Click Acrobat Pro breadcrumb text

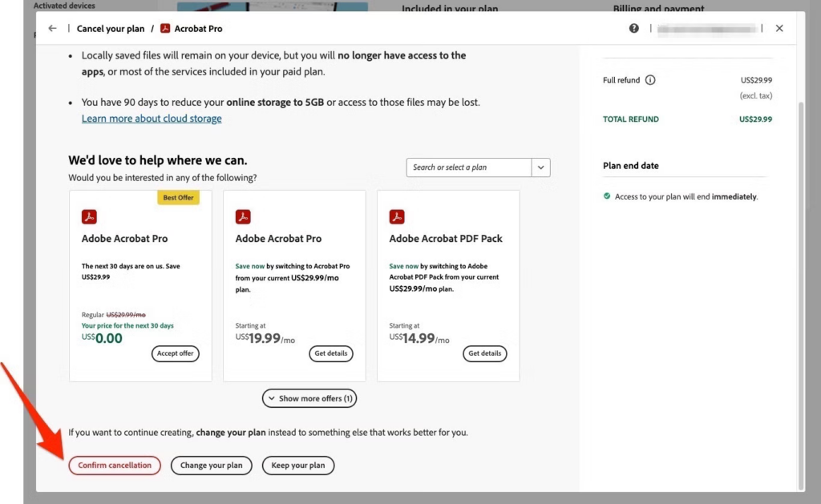(199, 29)
